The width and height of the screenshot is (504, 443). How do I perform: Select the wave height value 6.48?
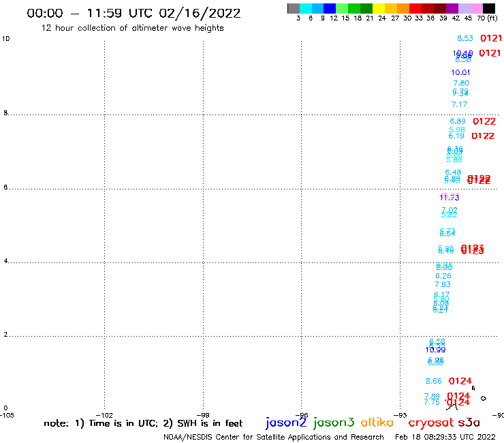click(x=453, y=172)
